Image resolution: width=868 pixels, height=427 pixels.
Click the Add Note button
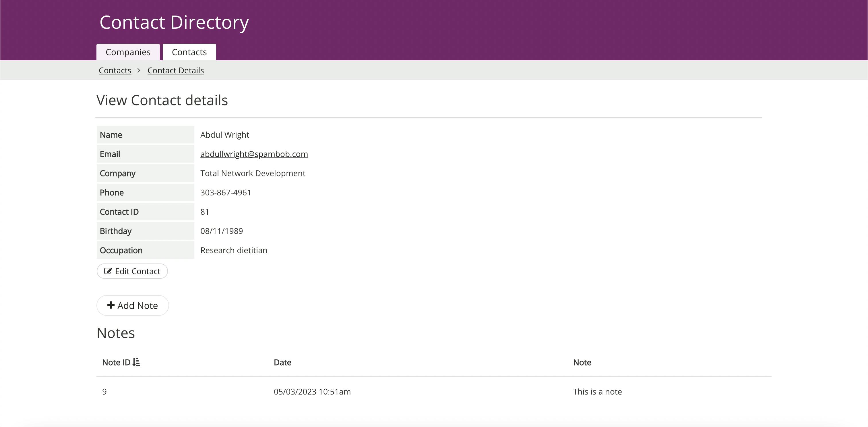132,305
